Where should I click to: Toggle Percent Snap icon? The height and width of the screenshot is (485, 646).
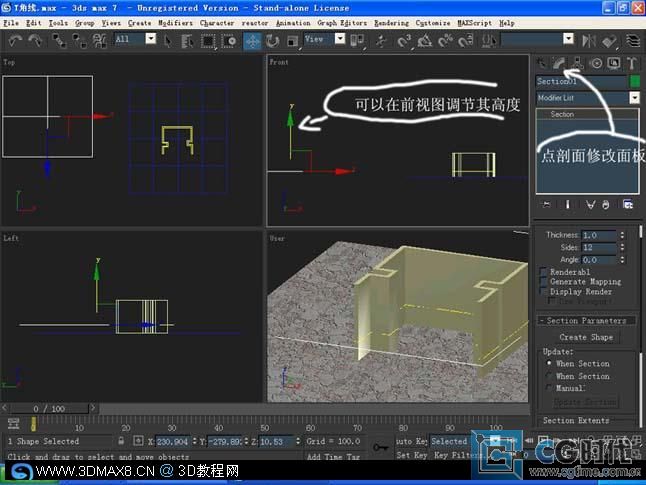445,41
